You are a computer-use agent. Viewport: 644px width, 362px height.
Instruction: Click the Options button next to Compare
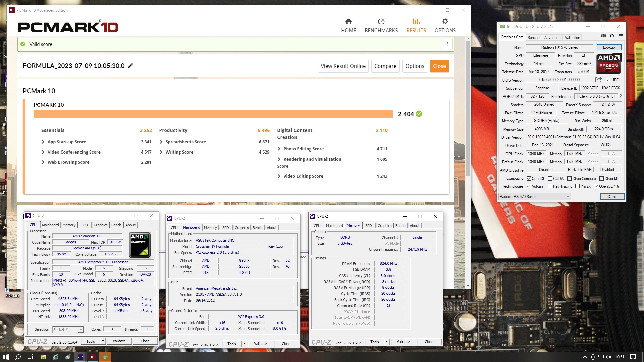[x=415, y=66]
